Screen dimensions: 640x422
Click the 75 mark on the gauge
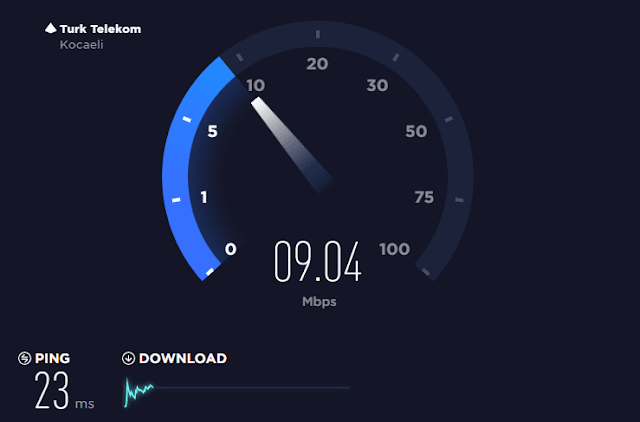pyautogui.click(x=424, y=198)
